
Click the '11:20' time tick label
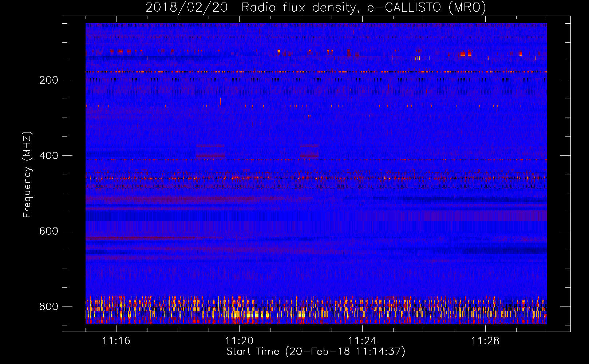tap(239, 341)
